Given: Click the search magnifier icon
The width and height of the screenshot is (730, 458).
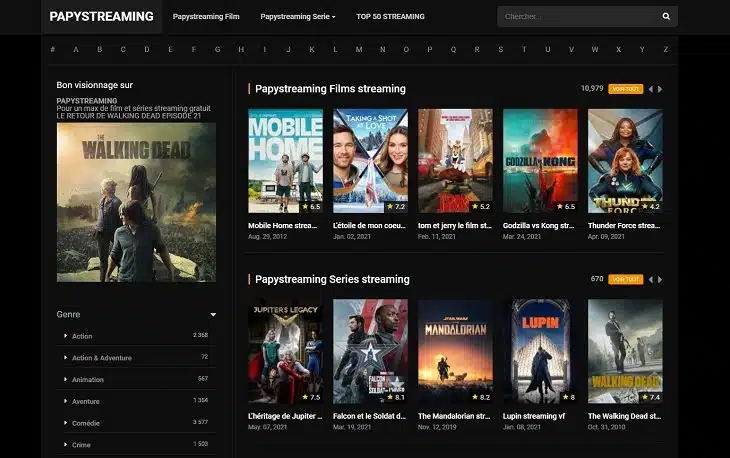Looking at the screenshot, I should pyautogui.click(x=666, y=16).
